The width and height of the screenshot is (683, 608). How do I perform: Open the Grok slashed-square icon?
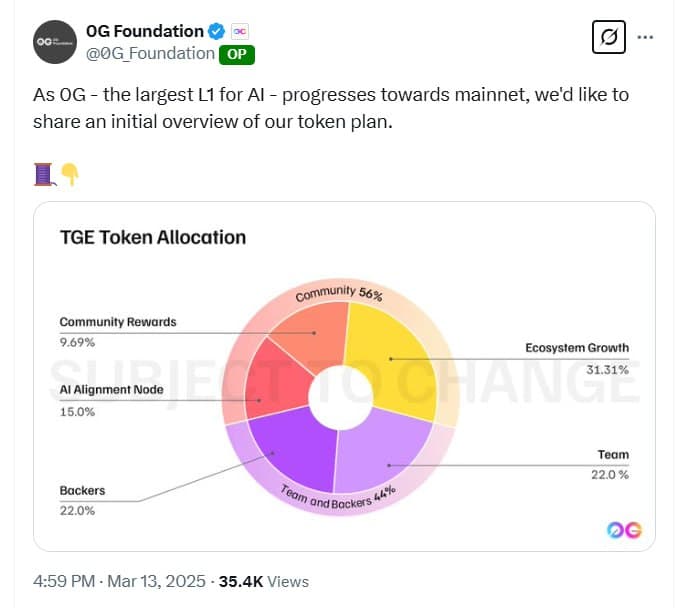click(x=607, y=38)
